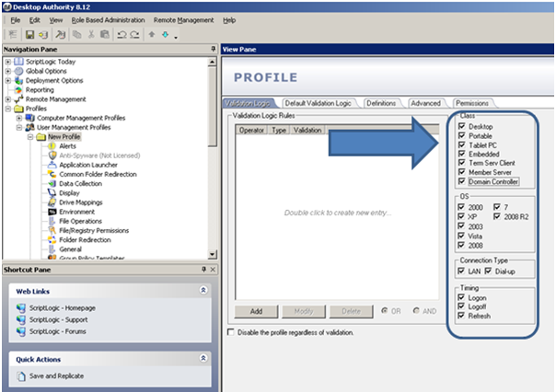Toggle the 2008 R2 OS checkbox
This screenshot has height=392, width=556.
point(497,216)
